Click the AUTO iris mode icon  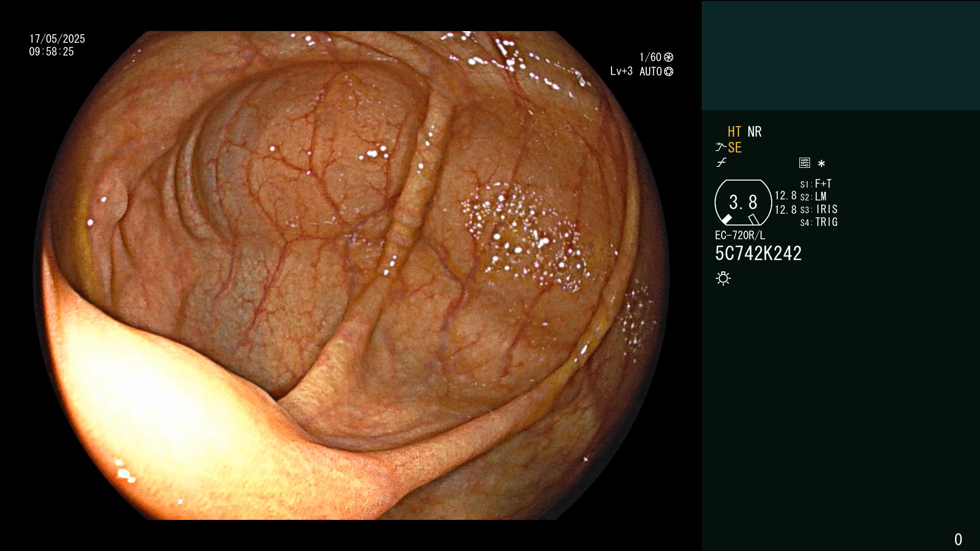(669, 71)
